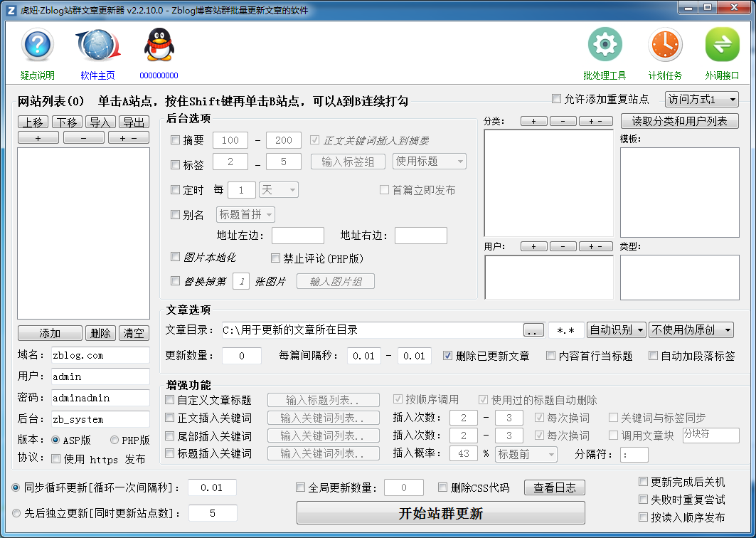Click the website list empty listbox
Image resolution: width=756 pixels, height=538 pixels.
(x=84, y=233)
